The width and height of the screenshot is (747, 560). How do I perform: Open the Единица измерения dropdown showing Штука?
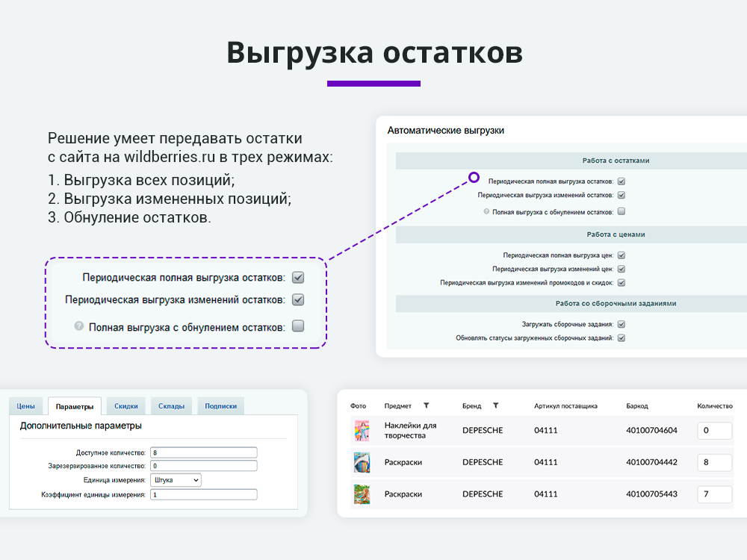[176, 480]
